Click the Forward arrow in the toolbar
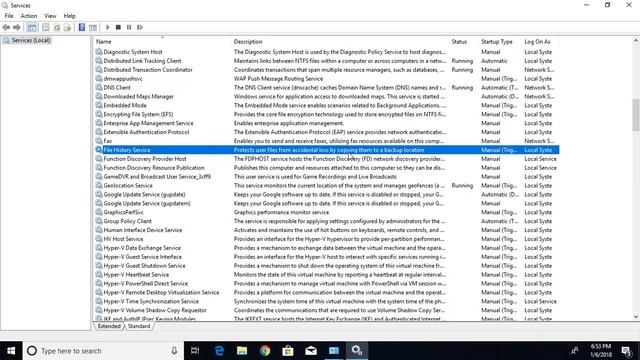The image size is (640, 360). pos(17,27)
